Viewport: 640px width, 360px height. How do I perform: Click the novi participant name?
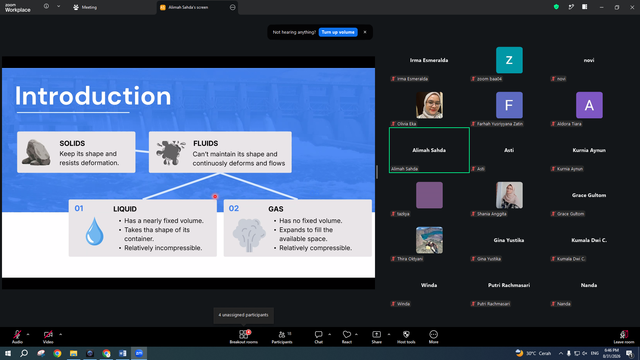coord(589,60)
